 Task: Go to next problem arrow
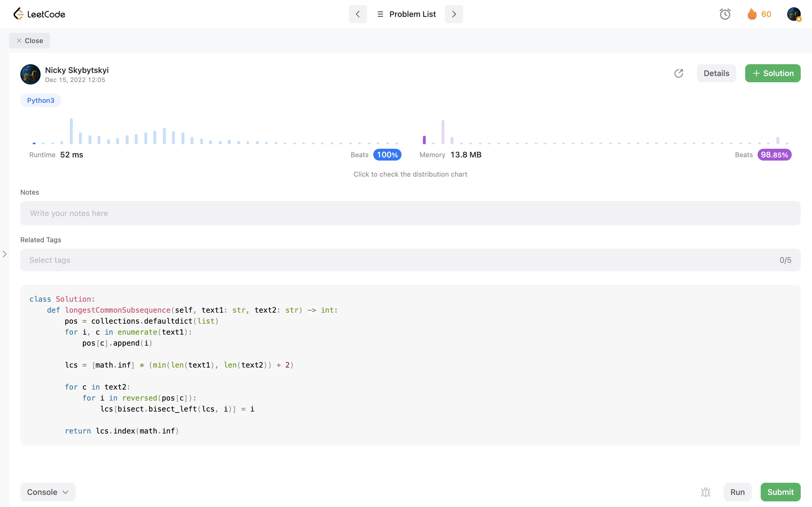pyautogui.click(x=454, y=14)
